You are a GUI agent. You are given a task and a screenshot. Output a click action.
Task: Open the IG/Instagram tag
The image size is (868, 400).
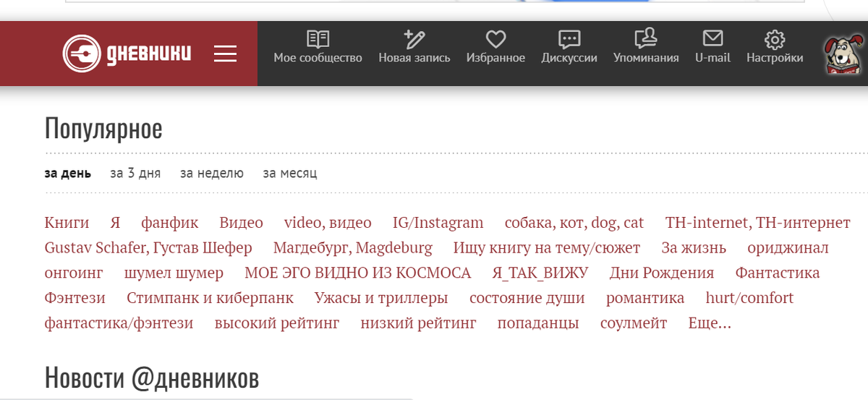[438, 223]
